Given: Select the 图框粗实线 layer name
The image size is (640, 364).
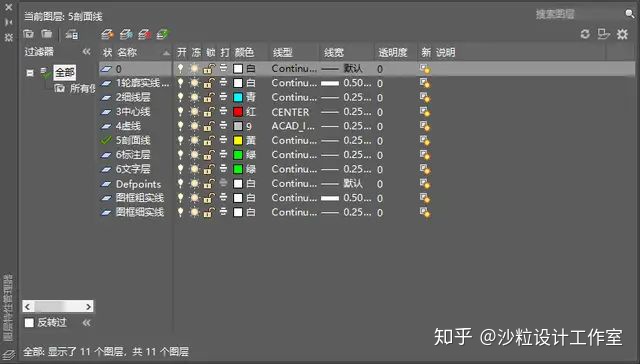Looking at the screenshot, I should pyautogui.click(x=140, y=198).
